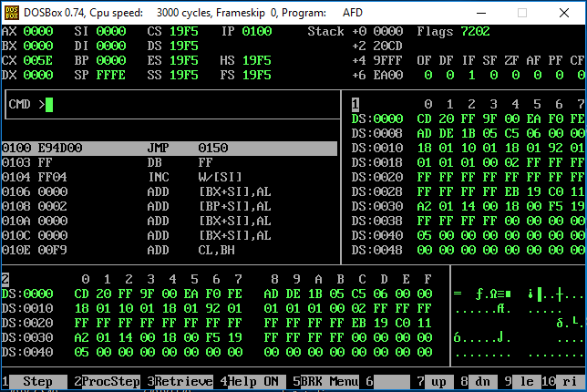Activate memory window 1 marker
Image resolution: width=587 pixels, height=392 pixels.
355,104
